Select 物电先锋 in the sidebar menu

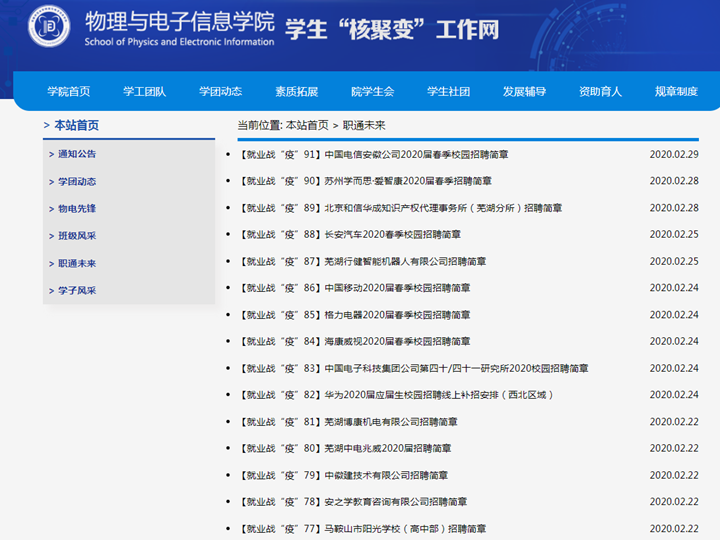coord(77,209)
